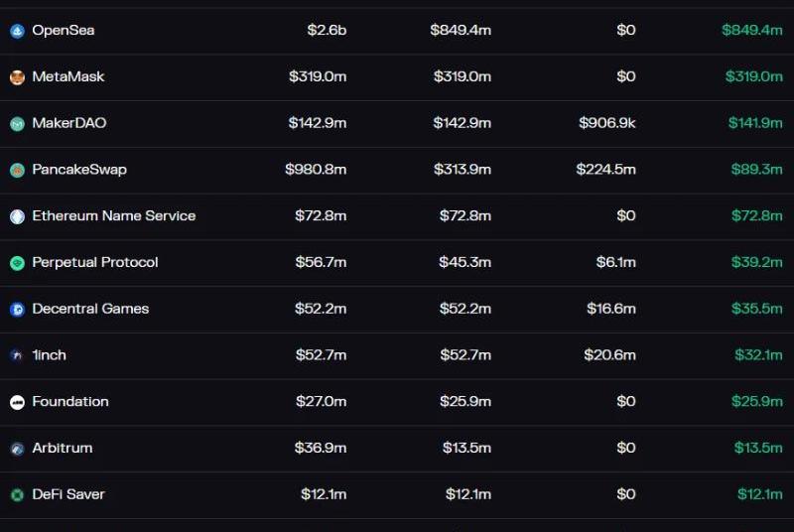Open the MetaMask project name
794x532 pixels.
coord(68,76)
